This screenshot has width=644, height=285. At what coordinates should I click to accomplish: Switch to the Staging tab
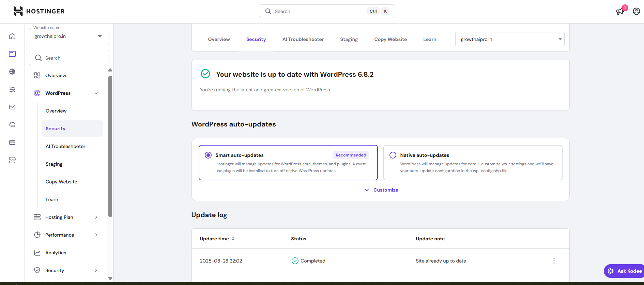pyautogui.click(x=349, y=39)
